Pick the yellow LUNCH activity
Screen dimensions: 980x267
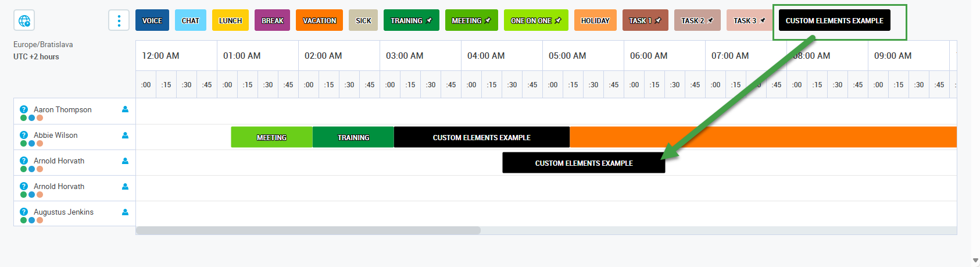230,20
